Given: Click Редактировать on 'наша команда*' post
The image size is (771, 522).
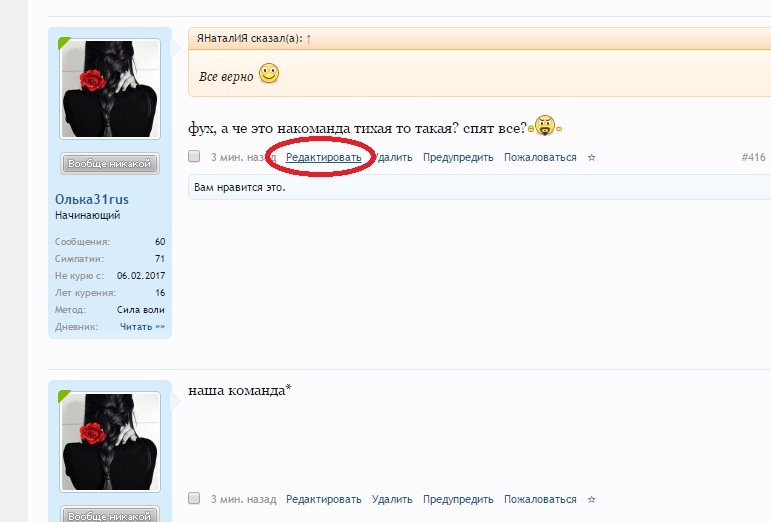Looking at the screenshot, I should (x=324, y=499).
